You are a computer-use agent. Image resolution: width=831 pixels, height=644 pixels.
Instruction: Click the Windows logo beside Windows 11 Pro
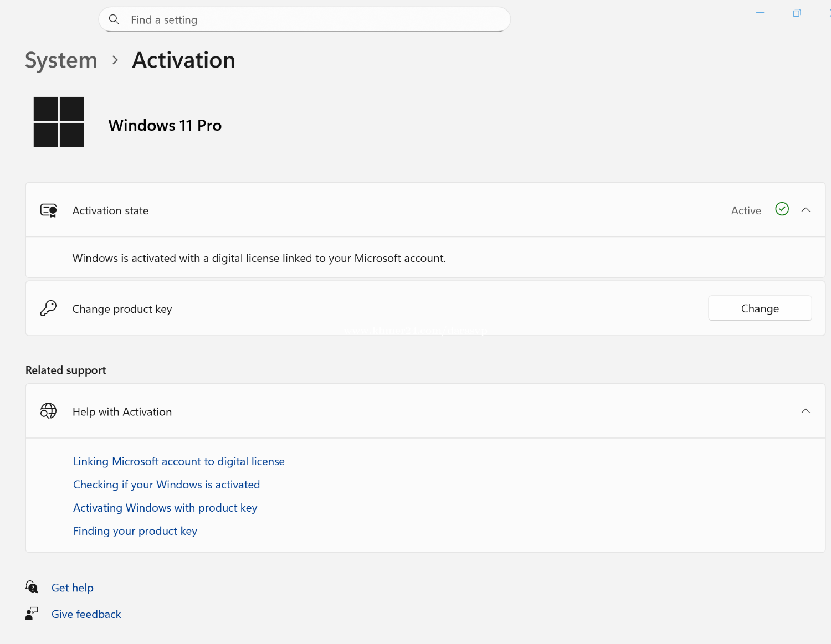point(59,122)
